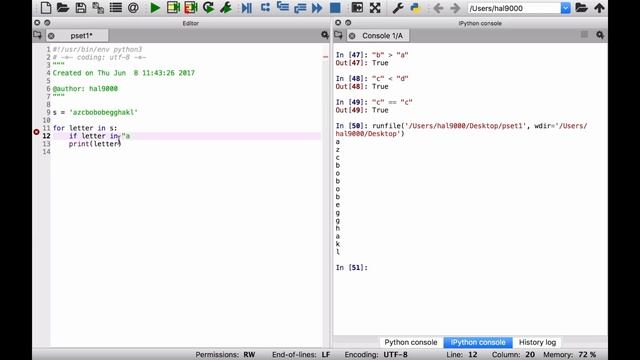
Task: Toggle the breakpoint marker on line 12
Action: [36, 132]
